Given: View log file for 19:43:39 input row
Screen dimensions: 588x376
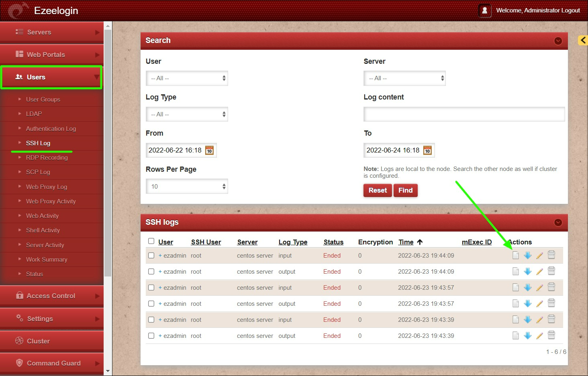Looking at the screenshot, I should coord(516,319).
